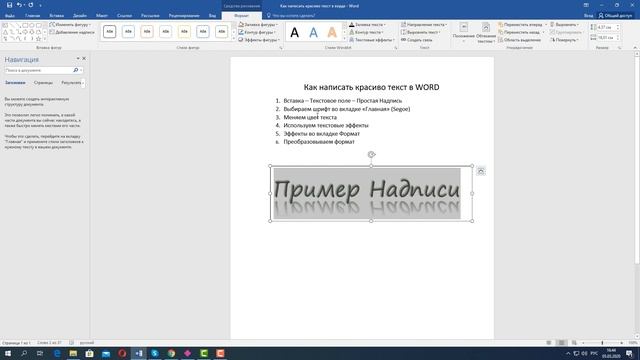Choose the orange-outlined third shape style
This screenshot has height=360, width=640.
pos(147,31)
